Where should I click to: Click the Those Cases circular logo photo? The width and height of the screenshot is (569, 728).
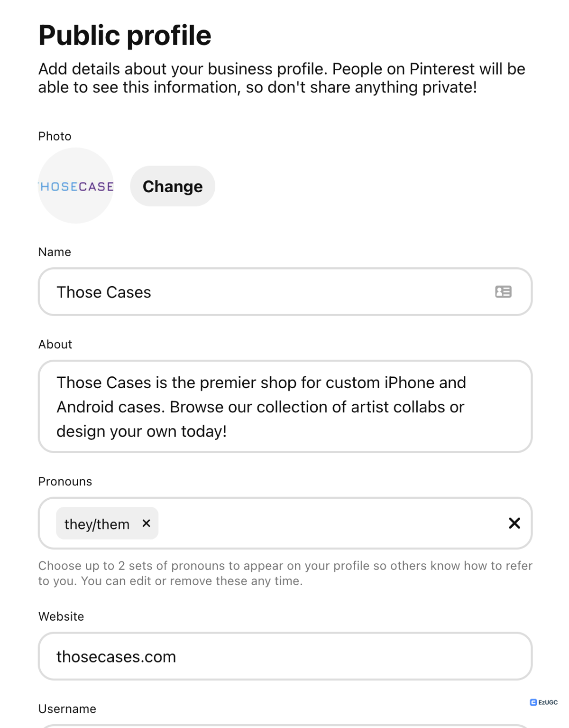pos(76,186)
